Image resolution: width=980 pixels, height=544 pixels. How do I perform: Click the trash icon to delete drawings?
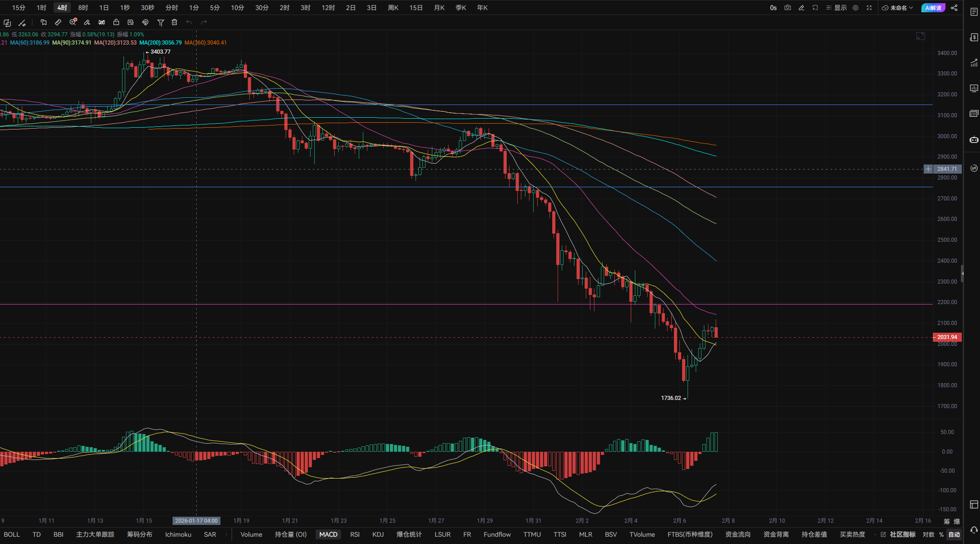point(174,22)
